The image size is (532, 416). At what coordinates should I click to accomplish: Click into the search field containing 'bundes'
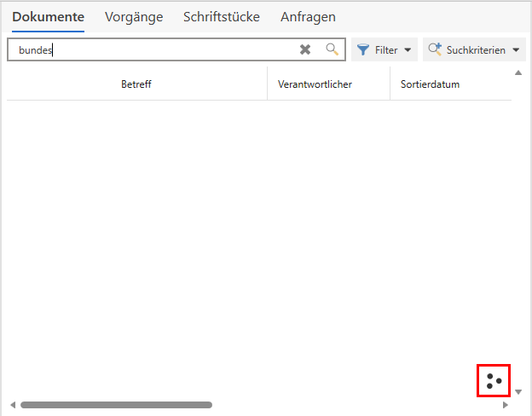[x=153, y=50]
